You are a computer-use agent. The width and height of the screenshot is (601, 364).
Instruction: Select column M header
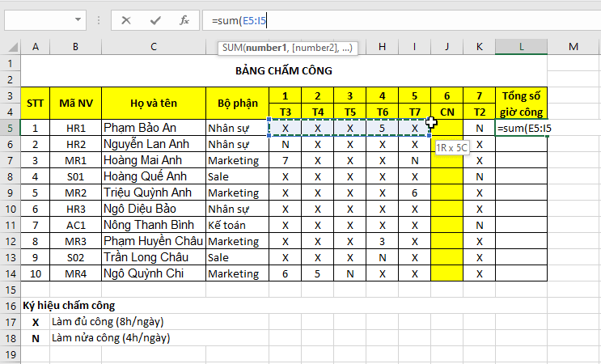pyautogui.click(x=573, y=47)
